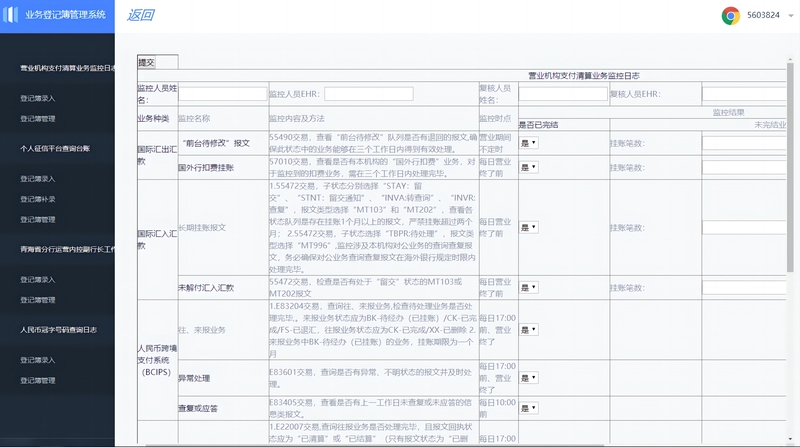Screen dimensions: 800x447
Task: Open 是否已完结 dropdown for 异常处理 row
Action: pos(529,378)
